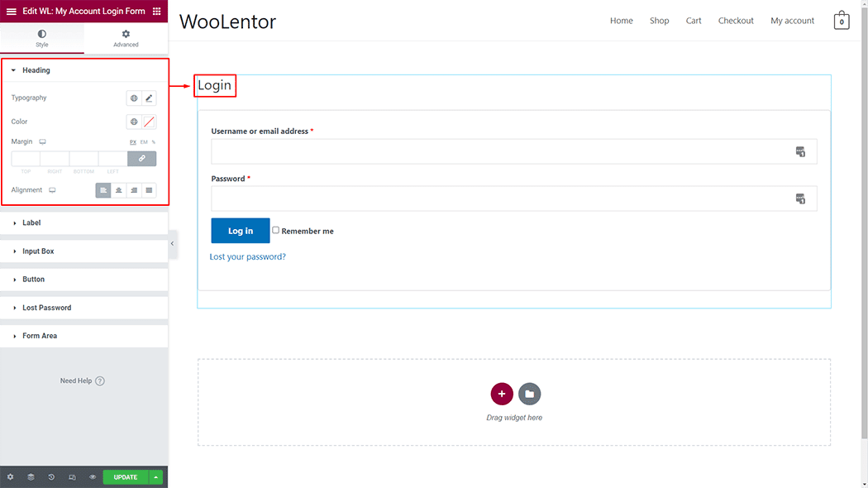Click the Lost your password link
The width and height of the screenshot is (868, 488).
tap(248, 256)
